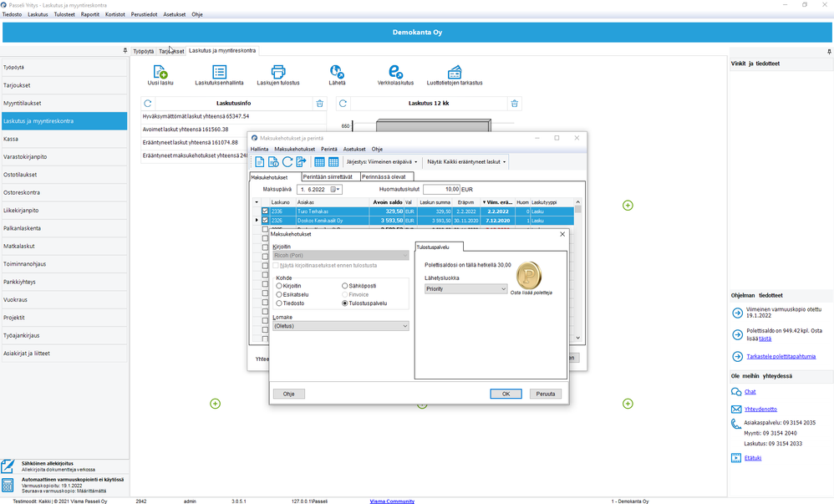Uncheck invoice 2336 Turo Terhakas row
This screenshot has width=834, height=504.
(x=265, y=211)
